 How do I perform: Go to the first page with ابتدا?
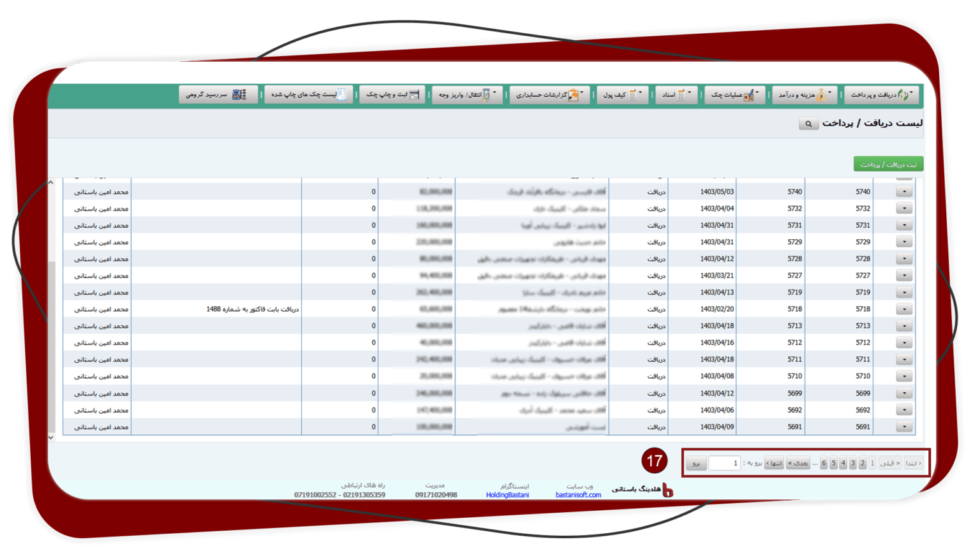tap(914, 463)
